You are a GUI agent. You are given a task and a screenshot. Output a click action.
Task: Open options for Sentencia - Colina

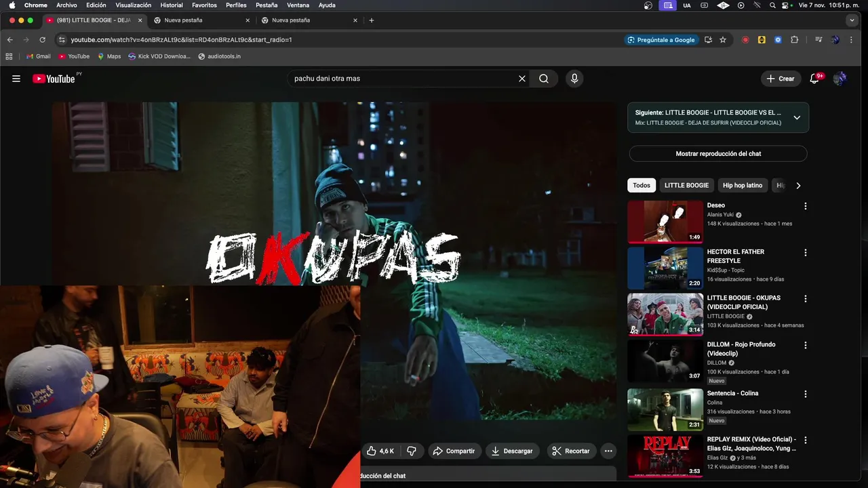point(806,394)
